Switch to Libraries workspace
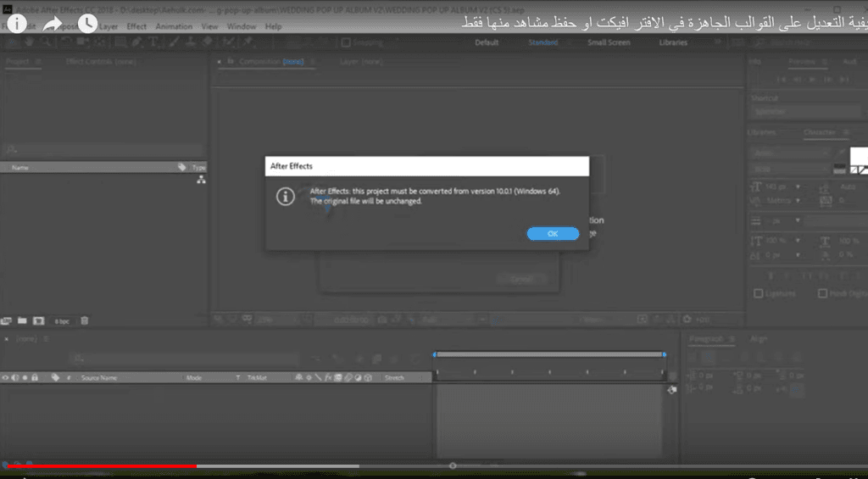The height and width of the screenshot is (479, 868). pos(673,42)
